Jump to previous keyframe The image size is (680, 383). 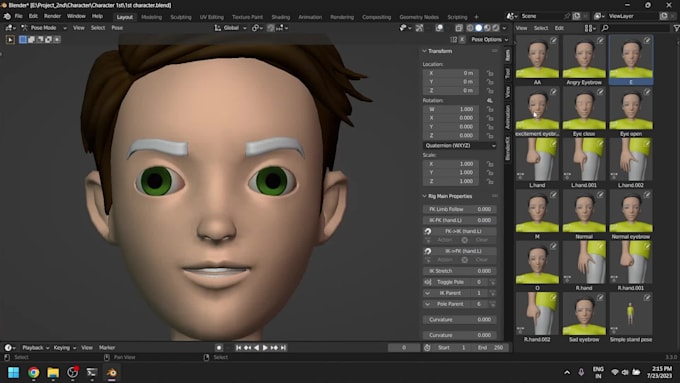pos(247,347)
